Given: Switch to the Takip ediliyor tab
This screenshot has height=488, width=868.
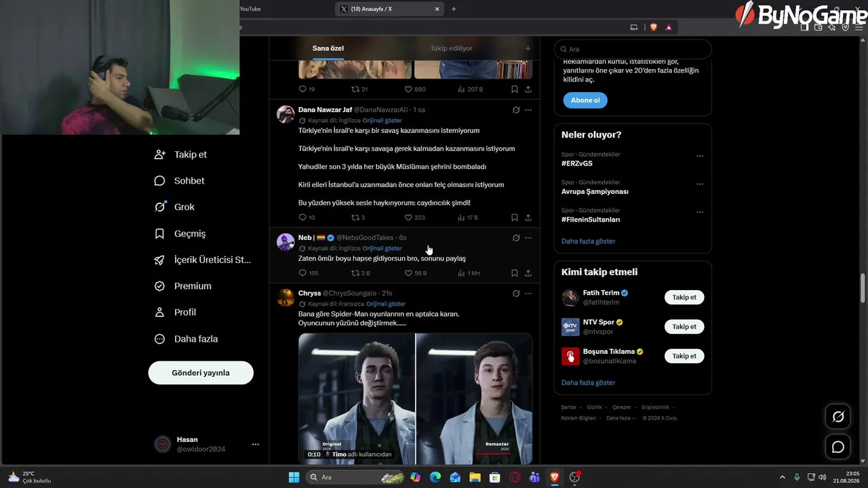Looking at the screenshot, I should pyautogui.click(x=451, y=48).
